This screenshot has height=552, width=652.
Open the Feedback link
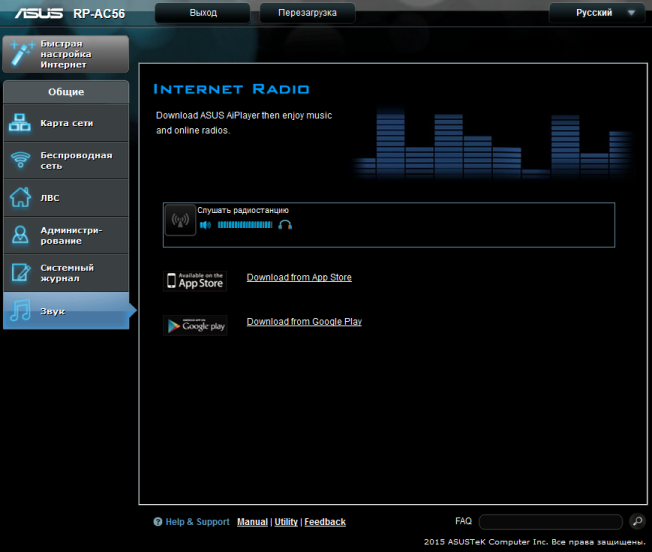325,522
